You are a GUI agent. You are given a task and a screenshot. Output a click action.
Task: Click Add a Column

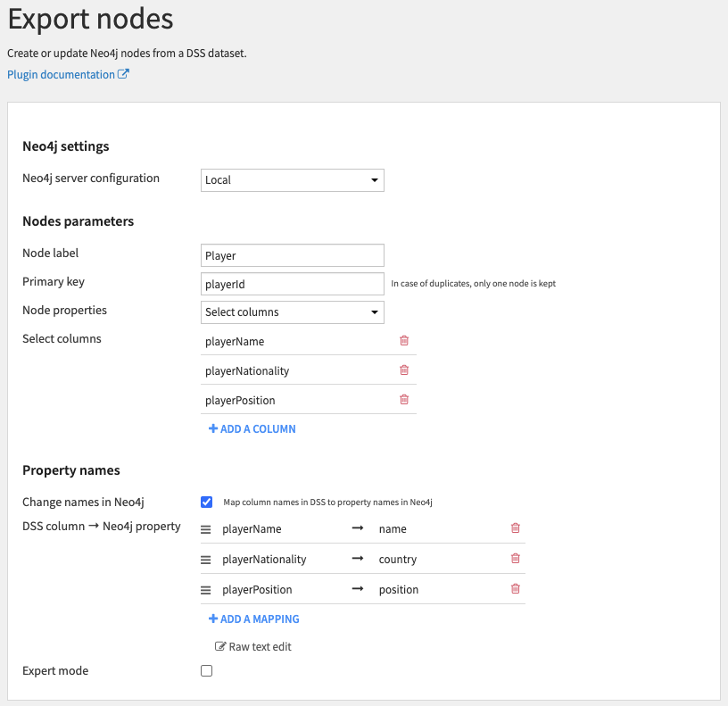coord(252,429)
